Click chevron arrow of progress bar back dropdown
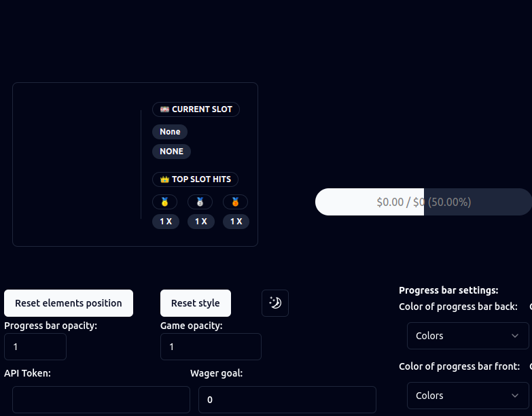532x416 pixels. [x=515, y=336]
